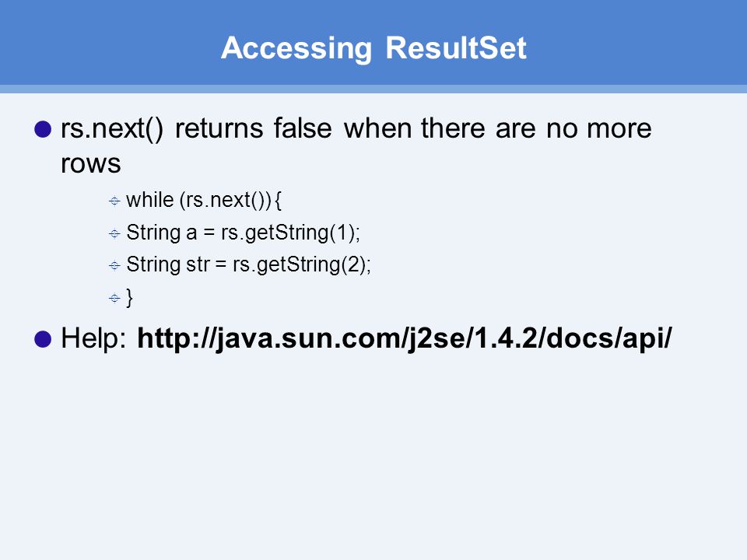Click the word 'rows' in first bullet

pyautogui.click(x=91, y=163)
